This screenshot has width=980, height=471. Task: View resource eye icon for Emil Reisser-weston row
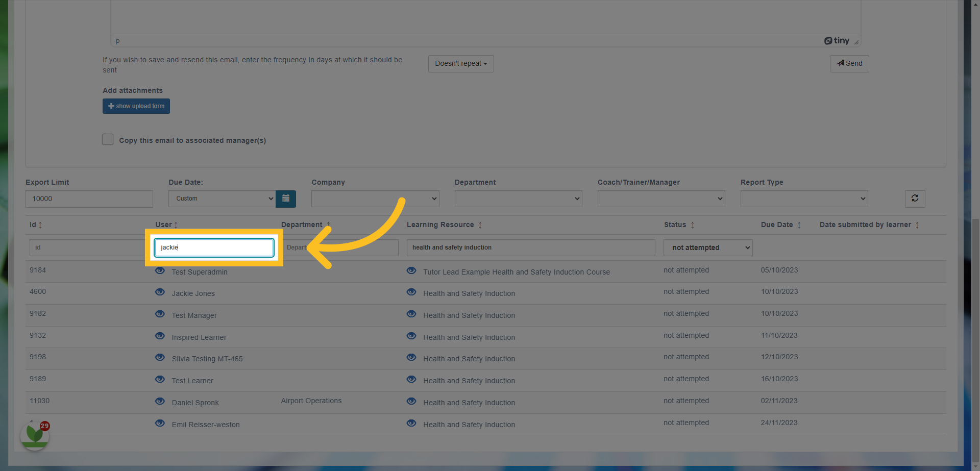[411, 423]
